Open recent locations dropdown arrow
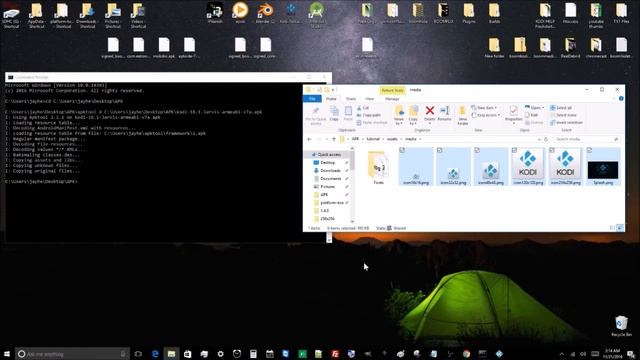Screen dimensions: 640x360 click(x=327, y=139)
